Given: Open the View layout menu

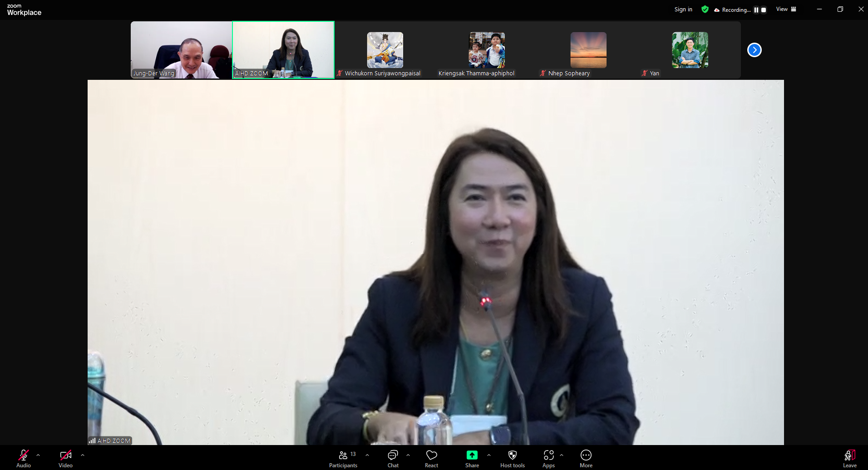Looking at the screenshot, I should [786, 9].
